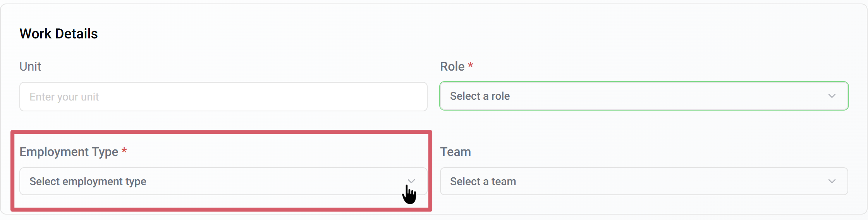Open the Team dropdown
868x220 pixels.
pyautogui.click(x=643, y=181)
